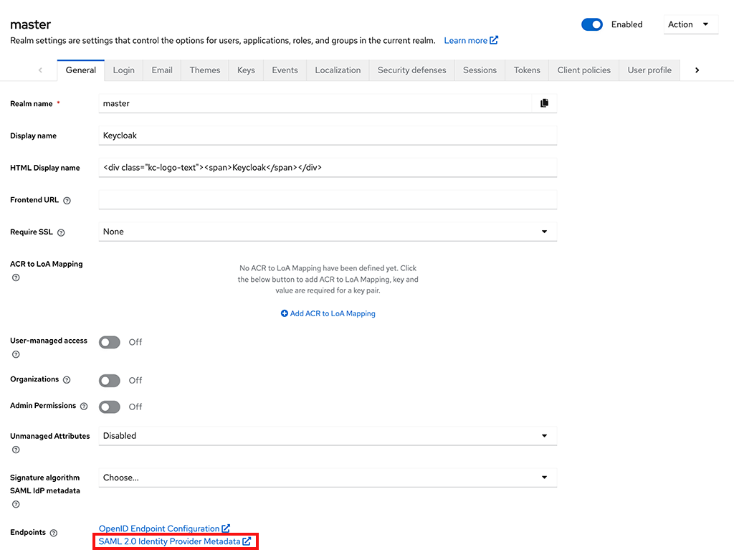Switch to the Security defenses tab

pos(411,70)
